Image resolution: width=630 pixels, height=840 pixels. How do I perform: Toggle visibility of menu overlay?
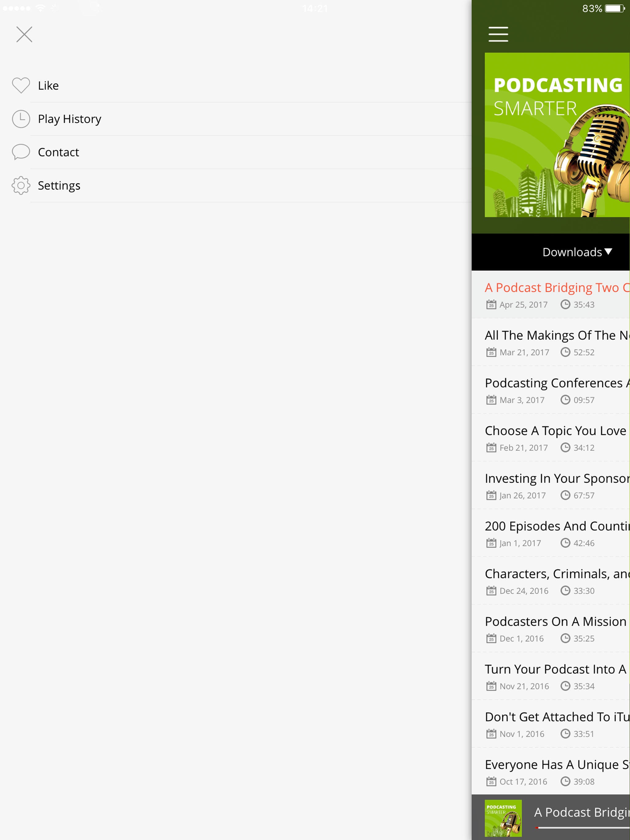click(x=25, y=34)
